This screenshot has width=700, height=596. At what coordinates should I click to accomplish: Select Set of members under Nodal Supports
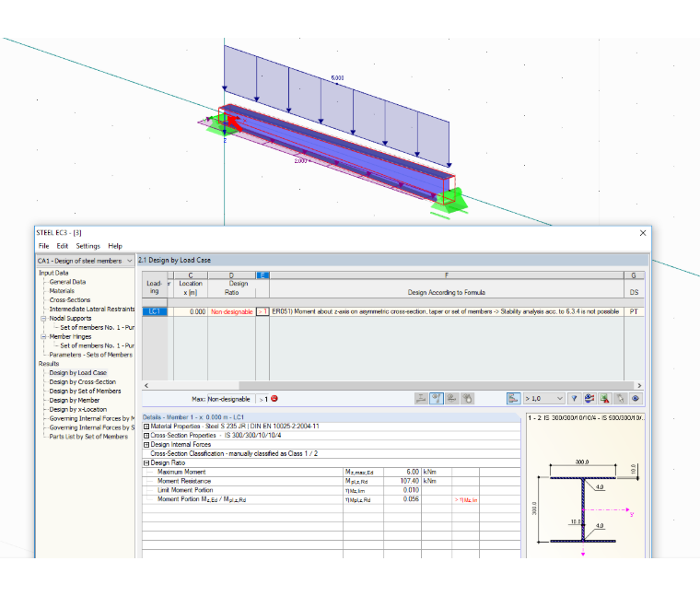tap(97, 327)
